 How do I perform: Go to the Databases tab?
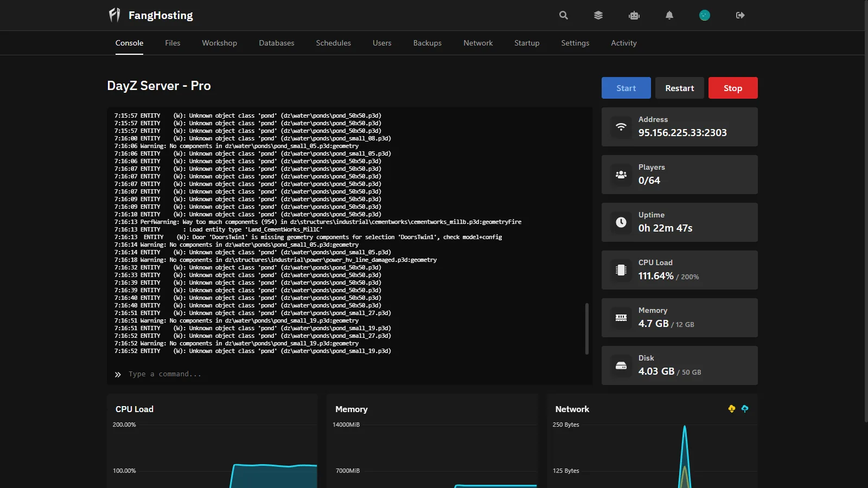[x=277, y=43]
